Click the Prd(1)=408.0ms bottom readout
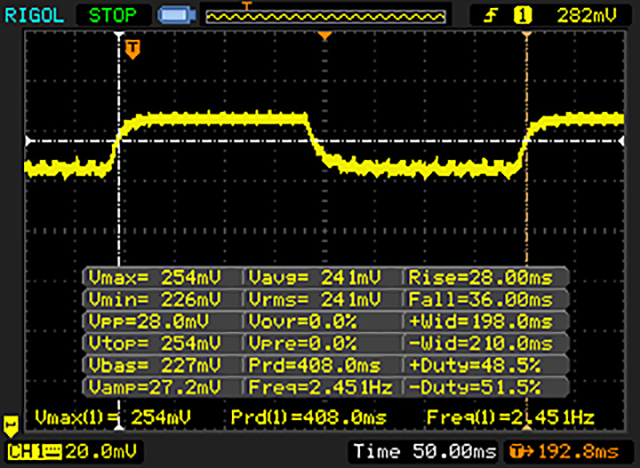640x468 pixels. (309, 417)
